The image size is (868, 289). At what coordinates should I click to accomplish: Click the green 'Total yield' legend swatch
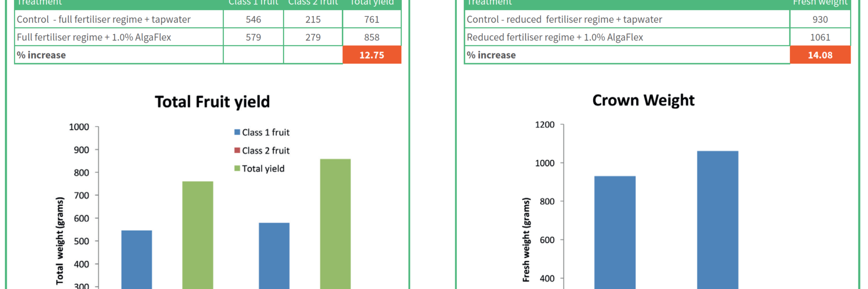(237, 168)
